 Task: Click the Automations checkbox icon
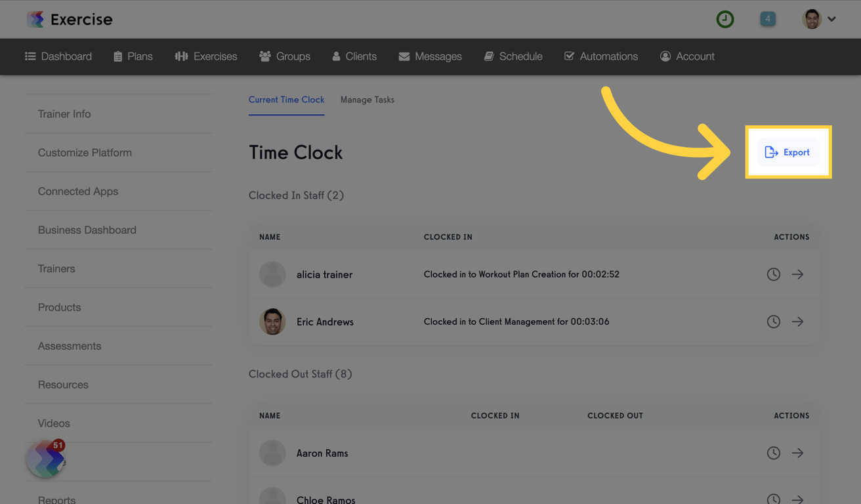[x=569, y=56]
